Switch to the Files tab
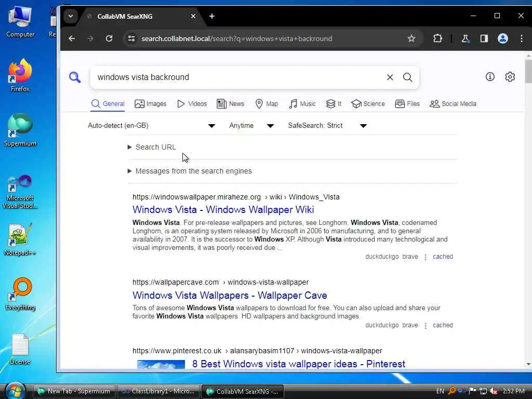Viewport: 532px width, 399px height. pyautogui.click(x=407, y=104)
